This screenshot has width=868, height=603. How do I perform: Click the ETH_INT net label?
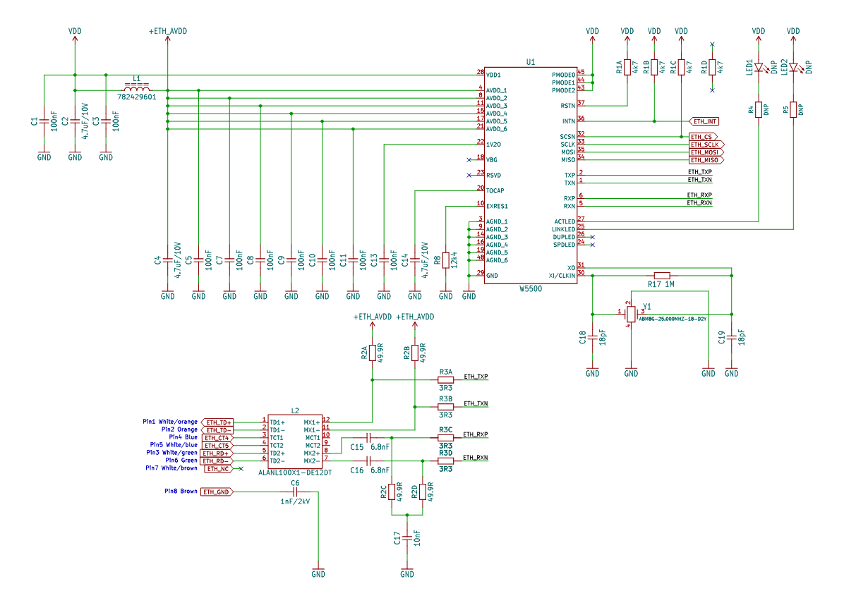704,121
